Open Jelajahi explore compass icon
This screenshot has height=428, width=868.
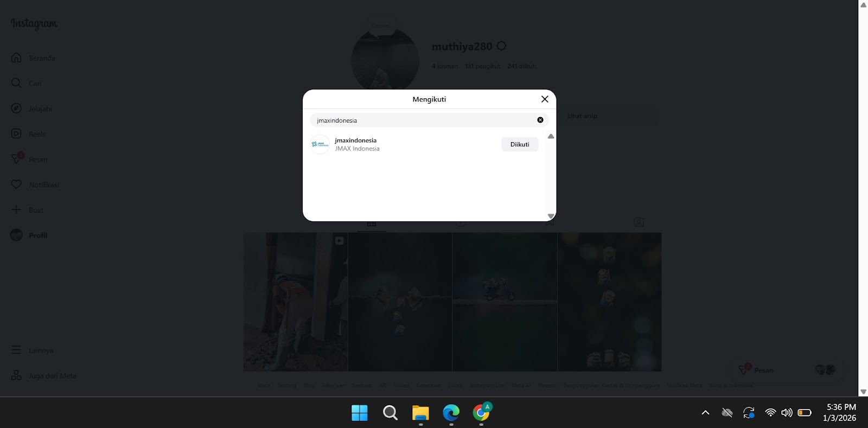coord(17,108)
